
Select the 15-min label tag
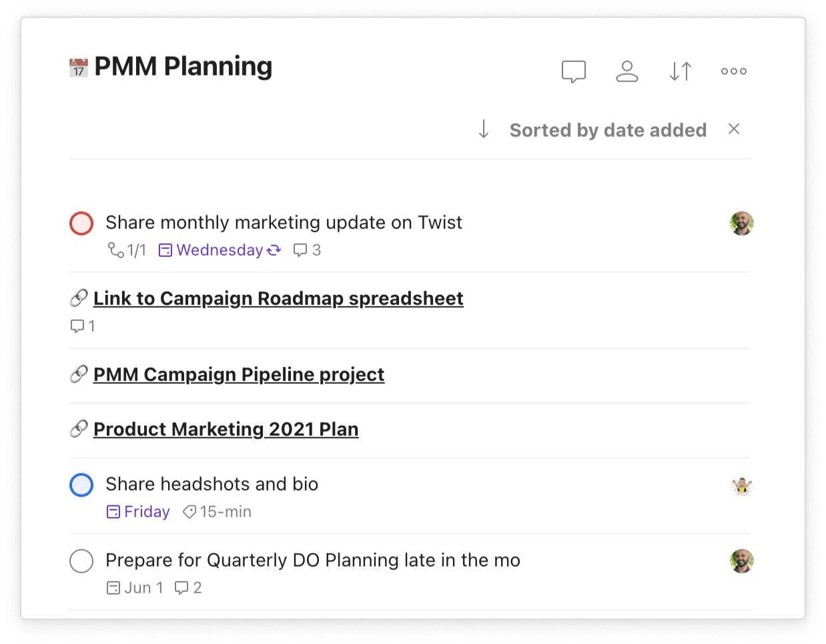coord(218,512)
